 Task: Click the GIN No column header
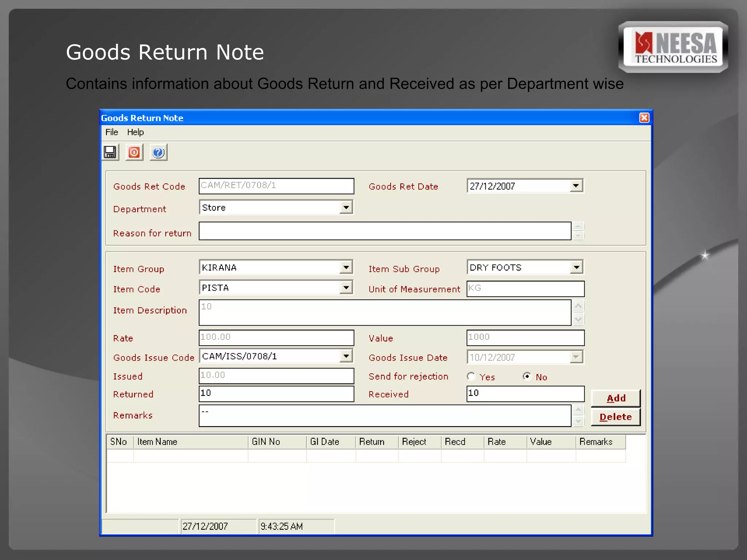277,442
